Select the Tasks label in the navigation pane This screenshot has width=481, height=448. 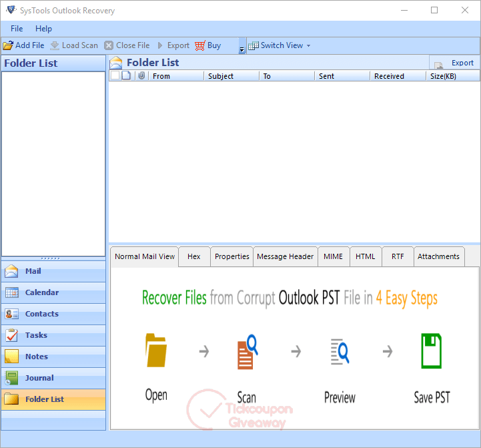[36, 335]
